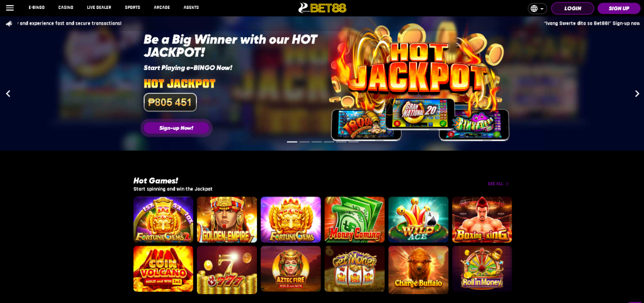Image resolution: width=644 pixels, height=303 pixels.
Task: Select the Wild Ace game
Action: [x=418, y=220]
